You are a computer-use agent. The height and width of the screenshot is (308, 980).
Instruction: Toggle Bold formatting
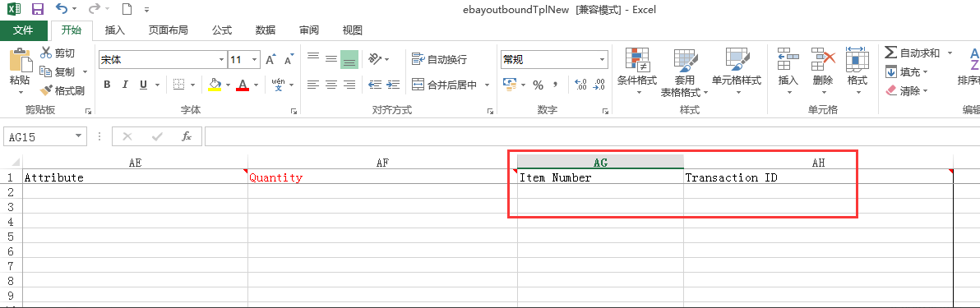point(107,85)
